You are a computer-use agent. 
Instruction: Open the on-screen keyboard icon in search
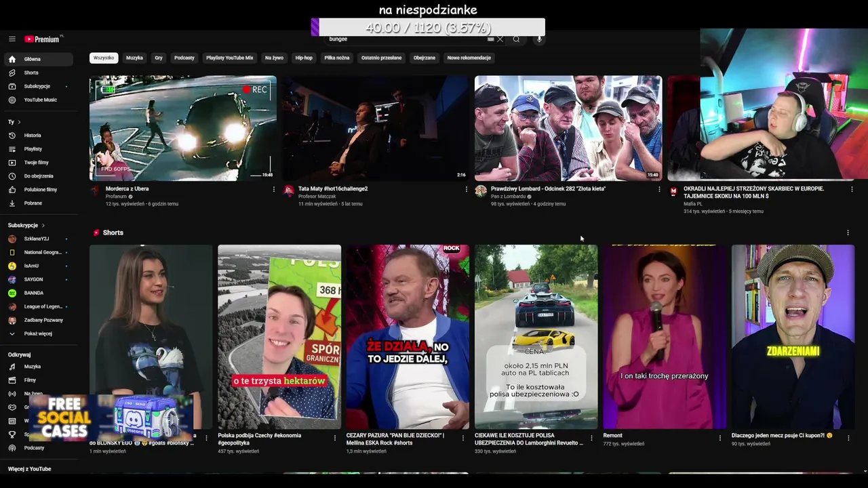490,39
